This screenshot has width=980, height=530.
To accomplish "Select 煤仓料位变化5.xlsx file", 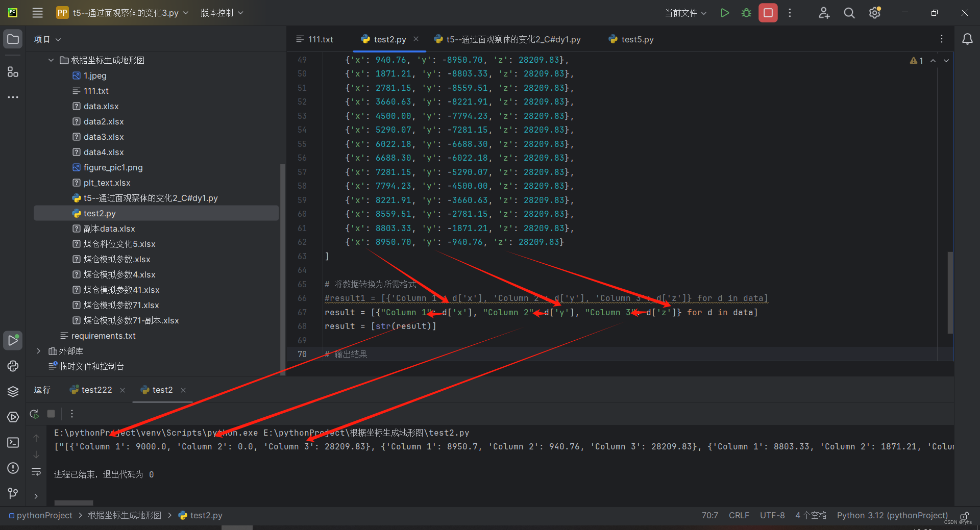I will click(119, 244).
